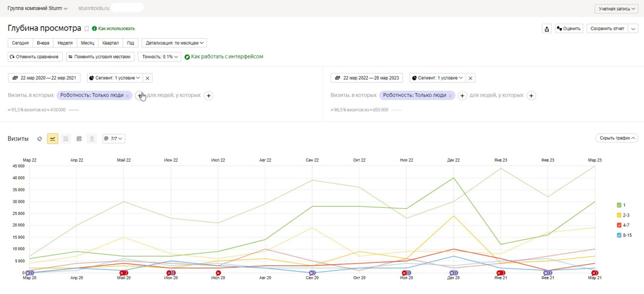Click the annotation marker at Июн 20
The image size is (644, 294).
pos(171,273)
